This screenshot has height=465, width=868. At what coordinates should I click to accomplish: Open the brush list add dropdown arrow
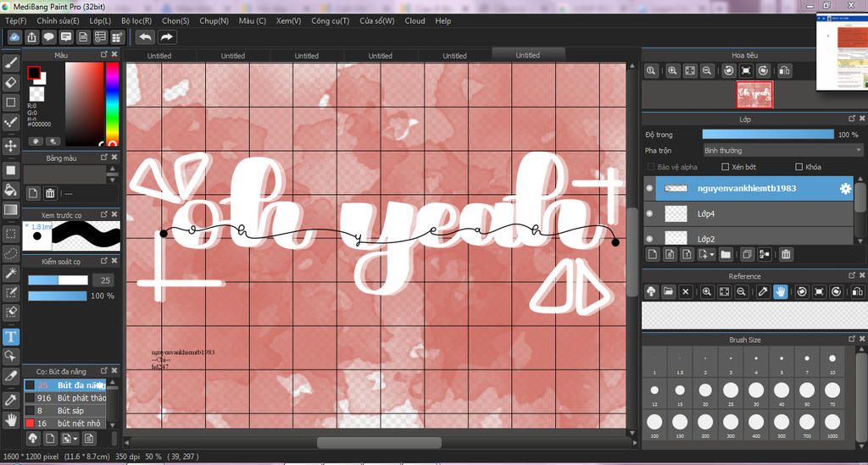pos(75,439)
